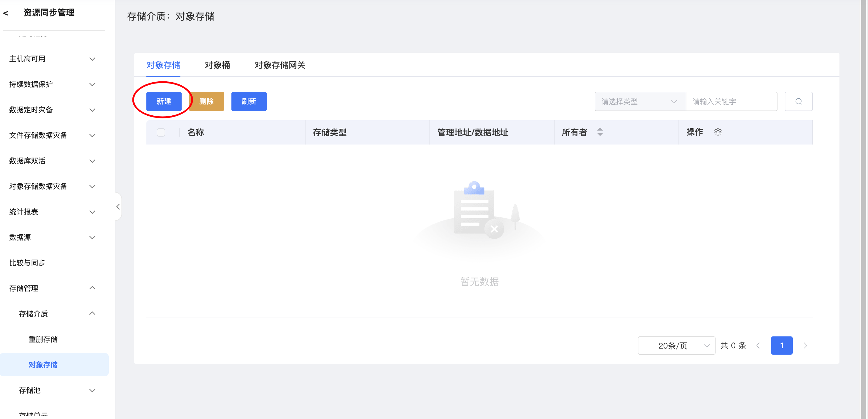The width and height of the screenshot is (868, 419).
Task: Expand the 主机高可用 sidebar menu
Action: (52, 59)
